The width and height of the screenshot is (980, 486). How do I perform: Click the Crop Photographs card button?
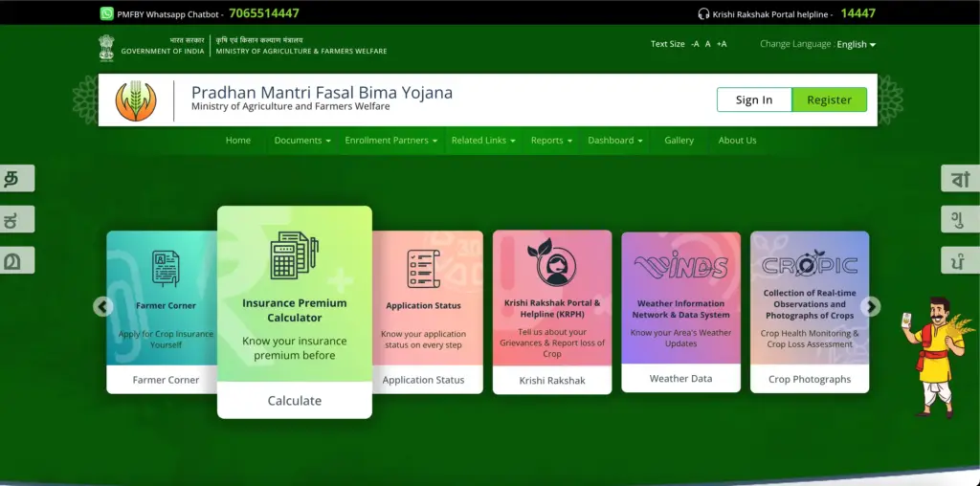810,379
